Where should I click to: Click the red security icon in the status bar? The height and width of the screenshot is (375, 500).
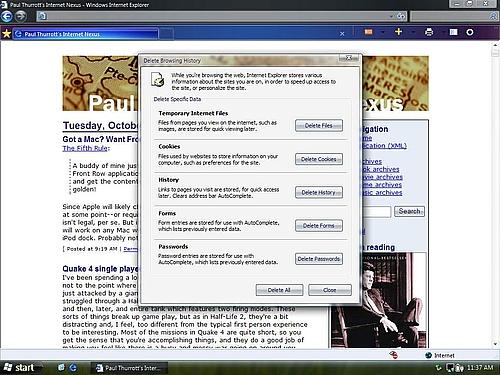pos(394,355)
